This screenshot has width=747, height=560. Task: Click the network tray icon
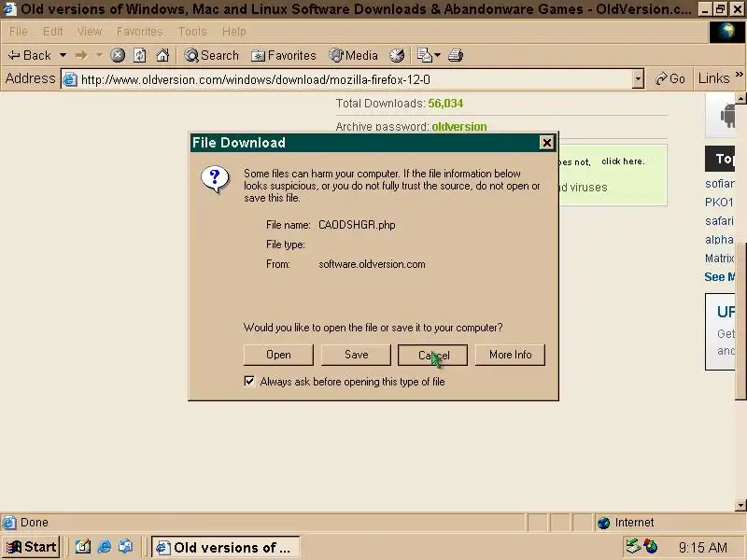click(x=633, y=546)
